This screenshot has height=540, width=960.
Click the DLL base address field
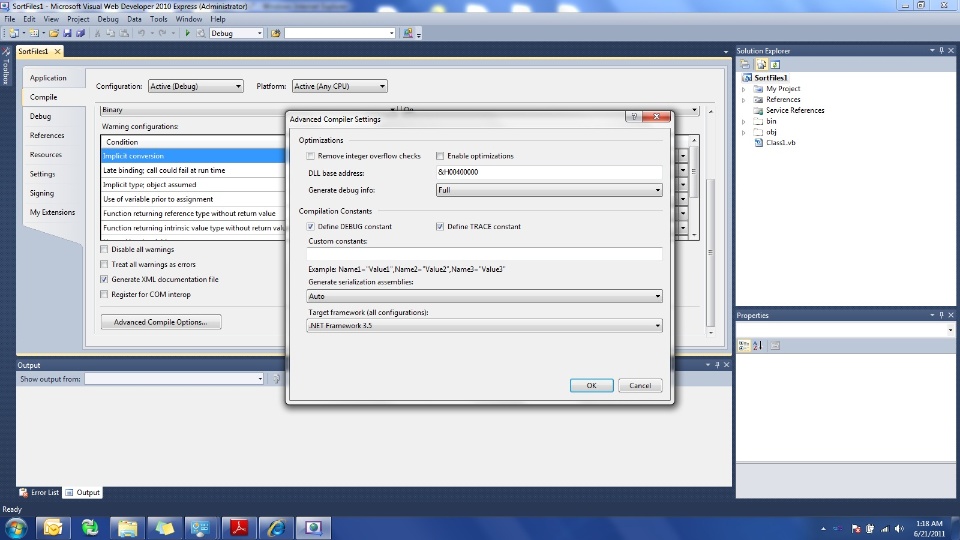point(549,173)
